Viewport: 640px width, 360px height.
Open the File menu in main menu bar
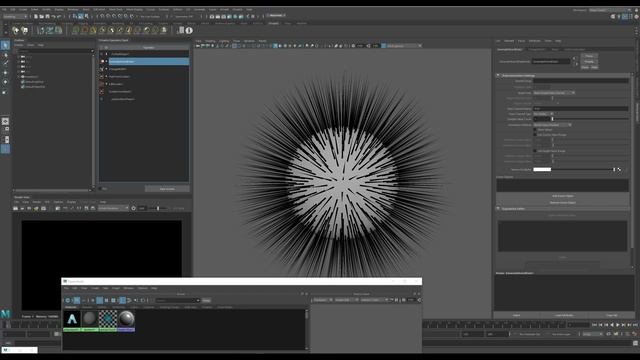tap(4, 9)
